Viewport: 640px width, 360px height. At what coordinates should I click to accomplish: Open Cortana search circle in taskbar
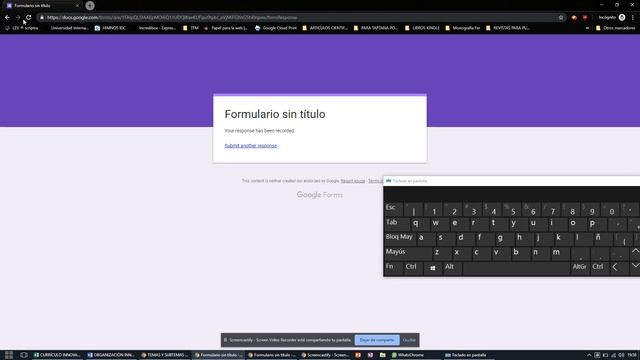[24, 355]
